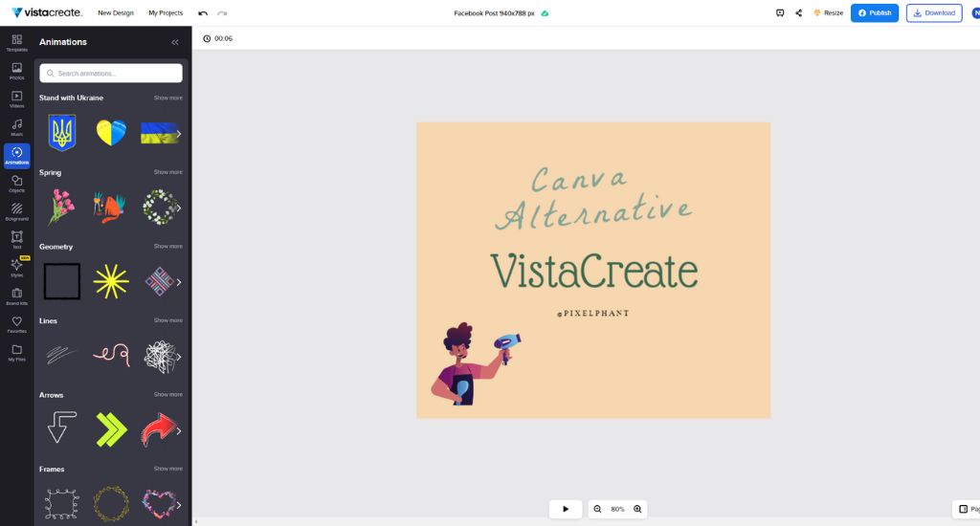Select the hairdresser illustration on canvas
This screenshot has height=526, width=980.
[x=475, y=363]
